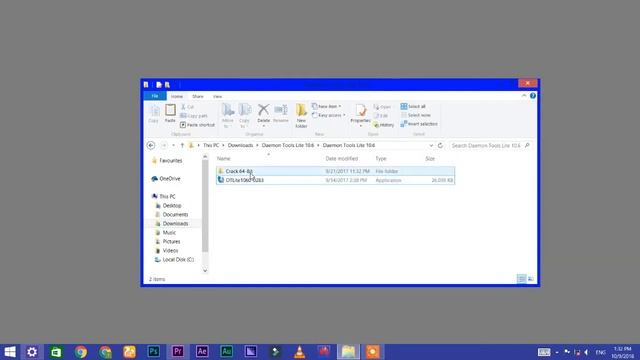Open VLC media player from the taskbar
Image resolution: width=640 pixels, height=360 pixels.
[x=299, y=352]
